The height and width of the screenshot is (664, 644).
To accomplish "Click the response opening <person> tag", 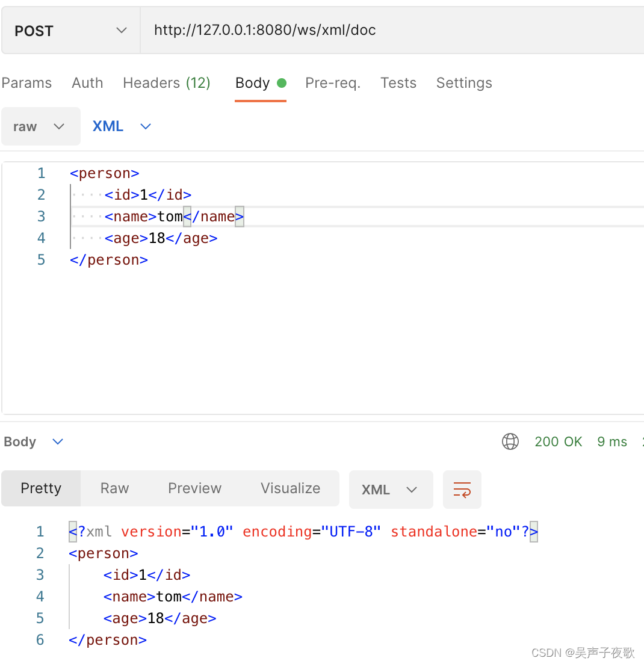I will (104, 553).
